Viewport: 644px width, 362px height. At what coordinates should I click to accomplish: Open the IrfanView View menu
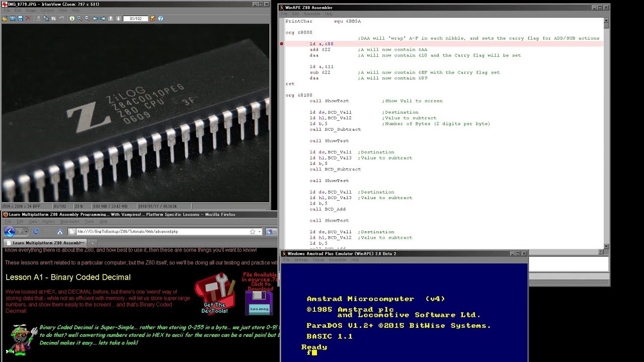tap(63, 10)
